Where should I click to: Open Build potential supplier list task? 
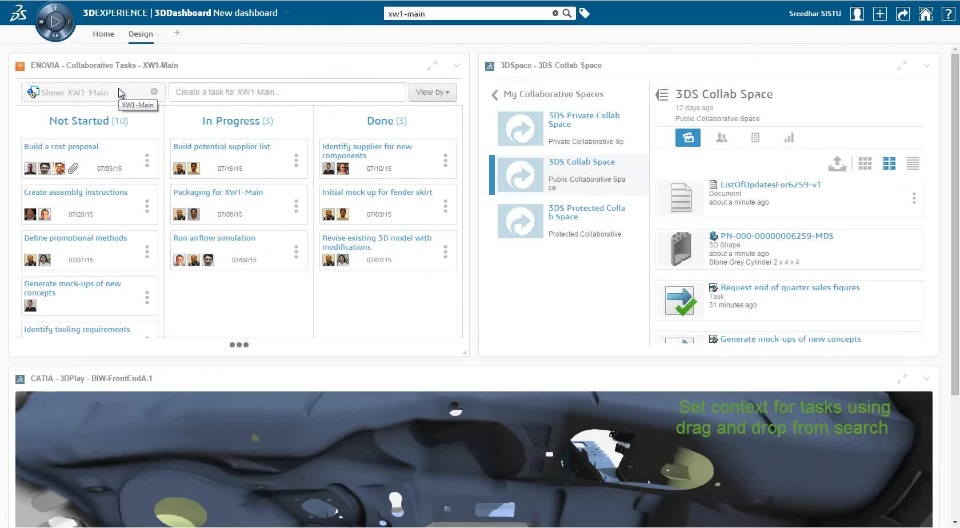[x=222, y=146]
